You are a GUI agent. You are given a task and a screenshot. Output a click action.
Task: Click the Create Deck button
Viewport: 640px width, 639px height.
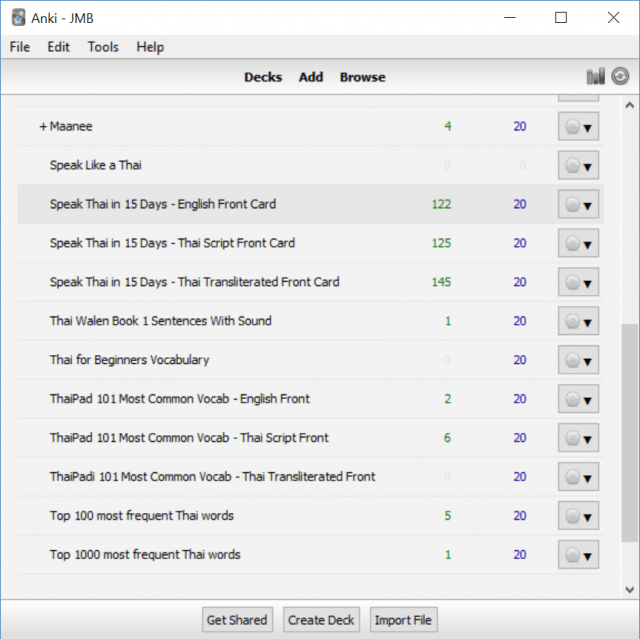coord(321,620)
